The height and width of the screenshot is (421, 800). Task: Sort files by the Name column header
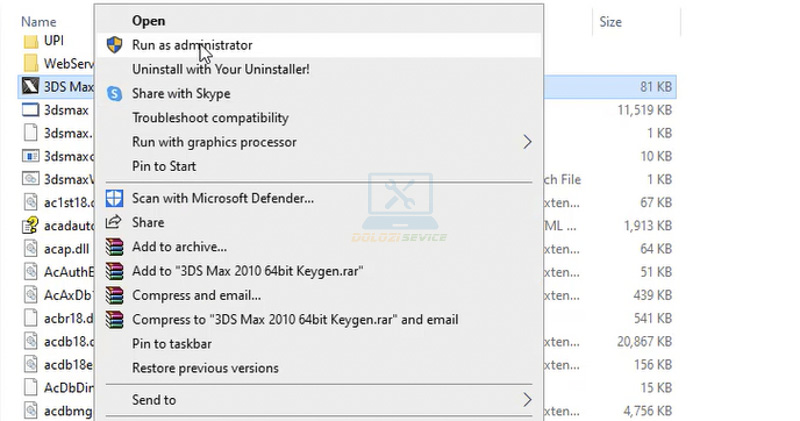39,22
